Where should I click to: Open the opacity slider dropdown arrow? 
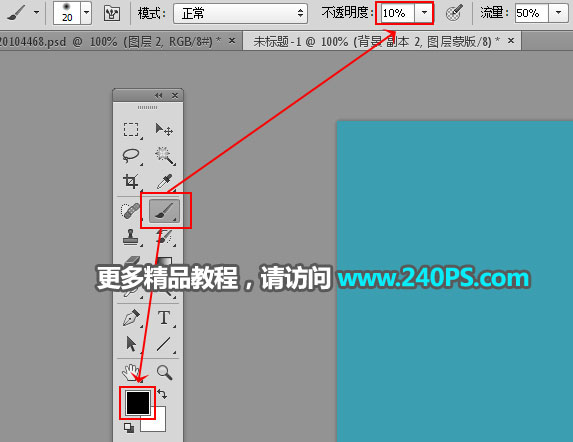coord(424,13)
